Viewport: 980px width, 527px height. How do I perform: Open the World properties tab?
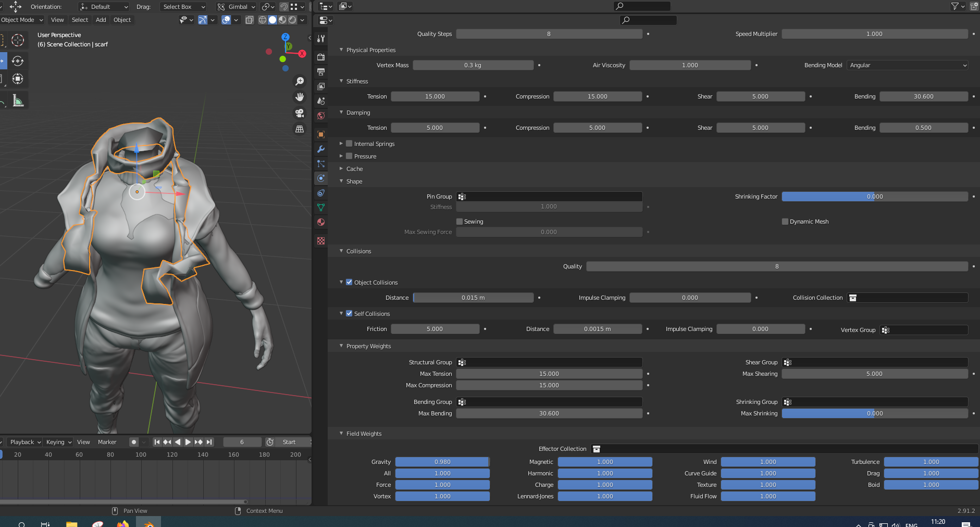[321, 115]
